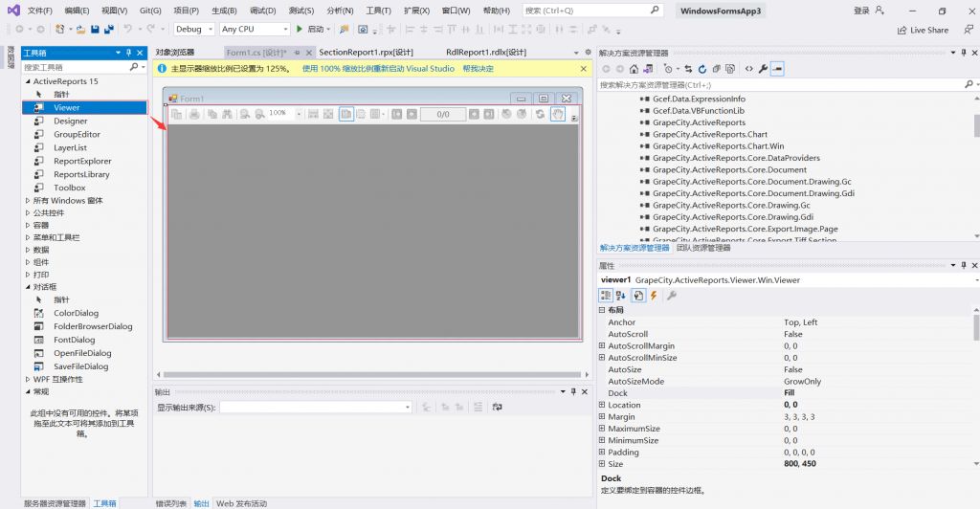Switch to 错误列表 bottom tab

[x=170, y=503]
